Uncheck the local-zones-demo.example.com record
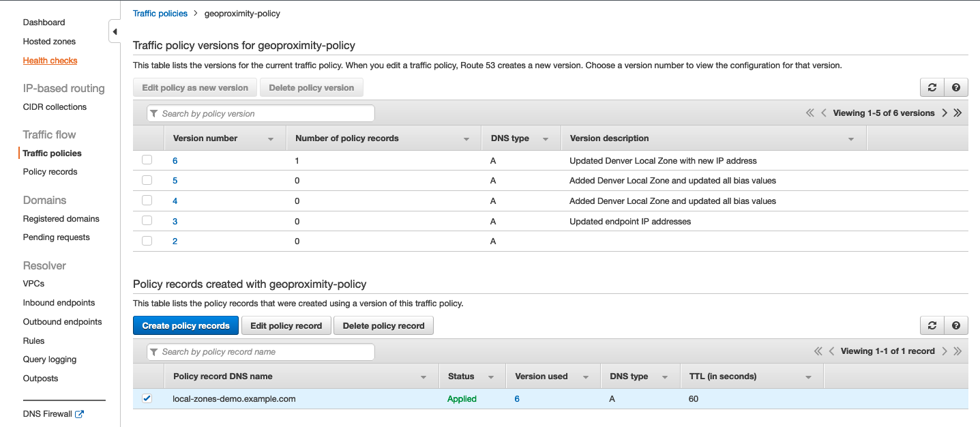The height and width of the screenshot is (427, 980). tap(147, 398)
